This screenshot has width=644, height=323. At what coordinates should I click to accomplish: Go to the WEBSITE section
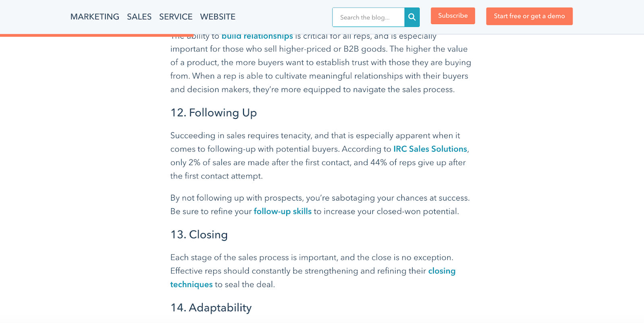tap(218, 17)
